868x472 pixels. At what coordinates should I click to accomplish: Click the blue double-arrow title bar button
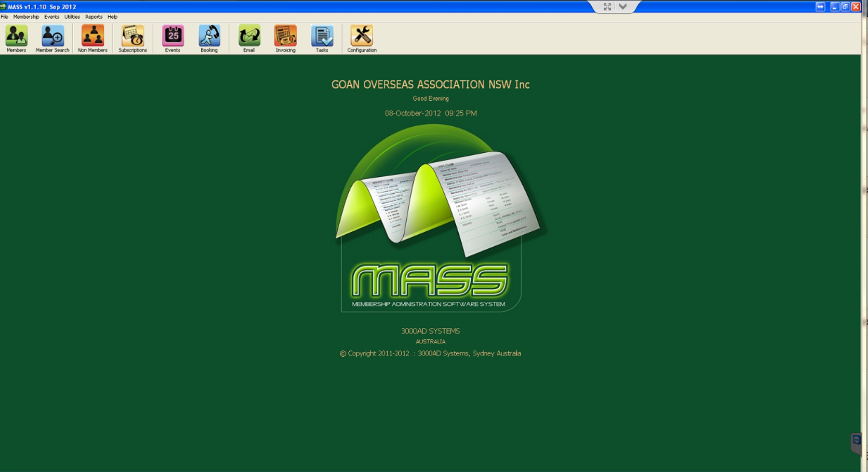820,7
